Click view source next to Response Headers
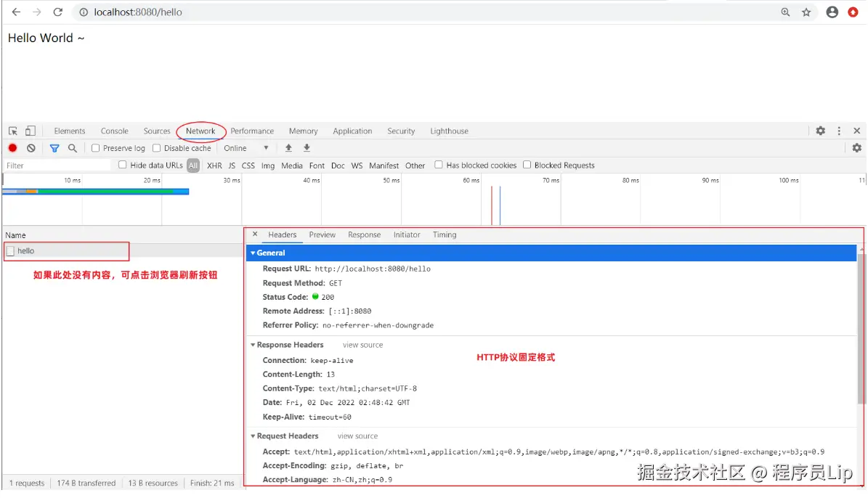Image resolution: width=868 pixels, height=498 pixels. click(362, 345)
